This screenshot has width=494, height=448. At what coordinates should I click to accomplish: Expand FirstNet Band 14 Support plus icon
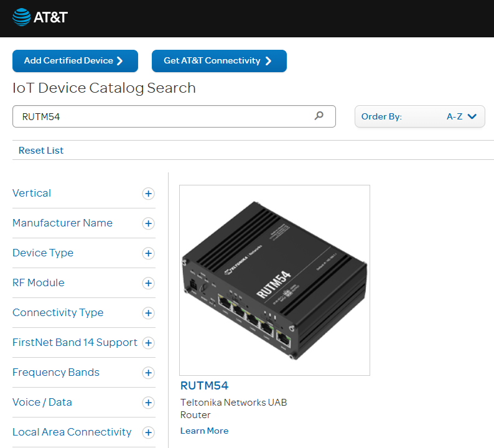tap(148, 343)
